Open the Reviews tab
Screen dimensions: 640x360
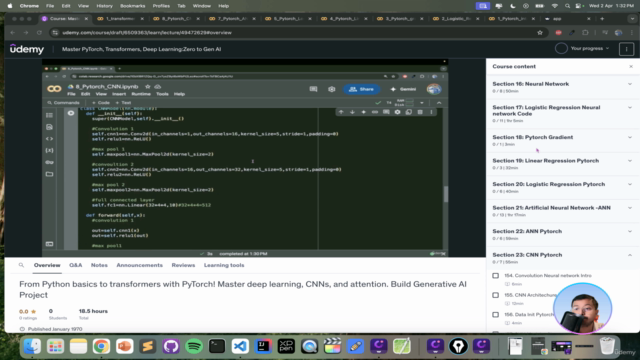coord(183,265)
